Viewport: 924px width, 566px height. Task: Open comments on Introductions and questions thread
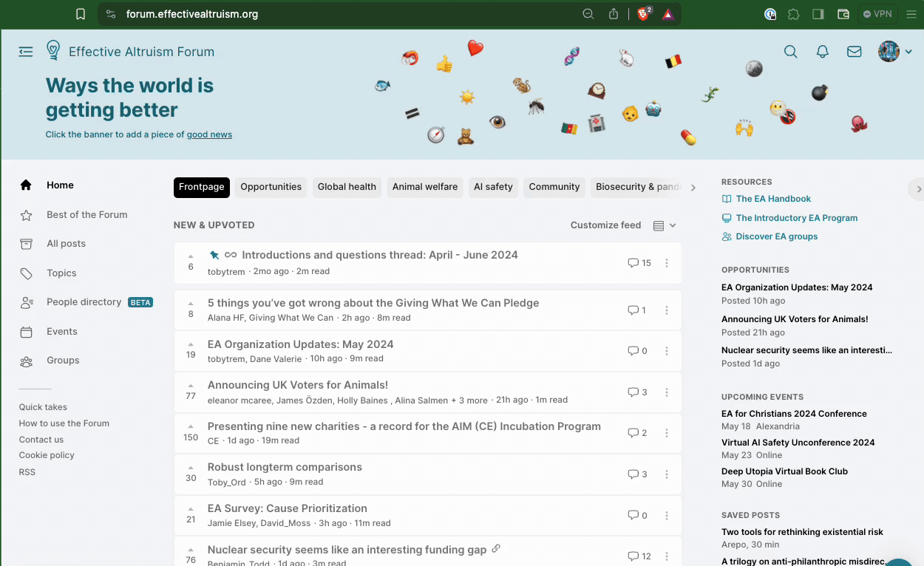639,263
